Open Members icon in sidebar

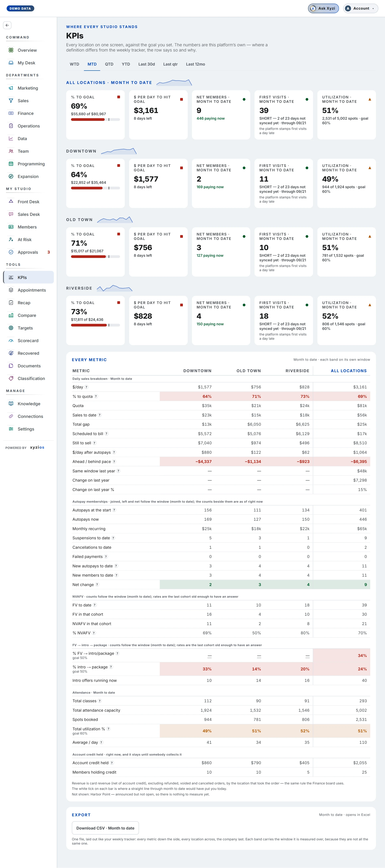(11, 227)
